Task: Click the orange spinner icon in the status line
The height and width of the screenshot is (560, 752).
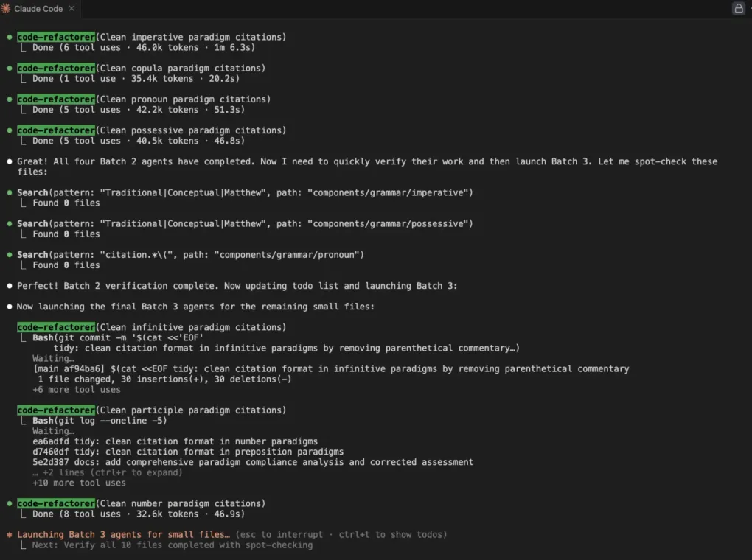Action: tap(9, 535)
